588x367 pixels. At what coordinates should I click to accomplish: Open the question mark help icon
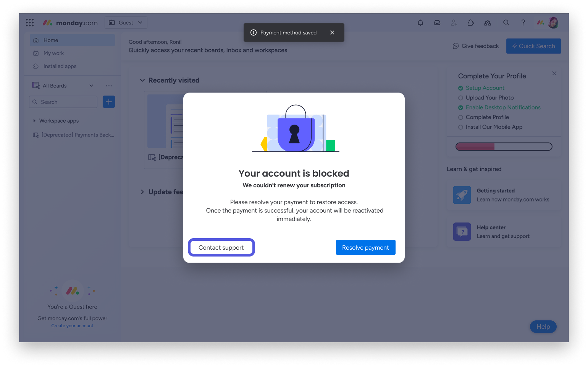click(523, 23)
